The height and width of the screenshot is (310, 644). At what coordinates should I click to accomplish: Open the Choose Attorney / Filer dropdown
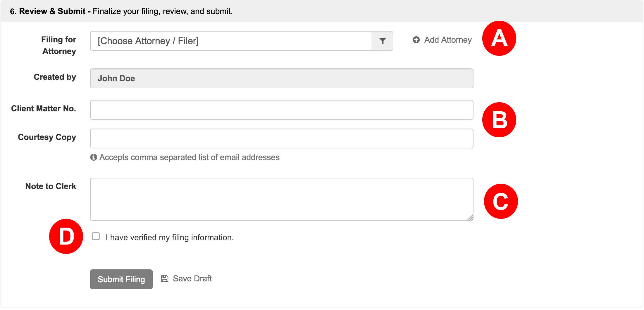pos(231,41)
